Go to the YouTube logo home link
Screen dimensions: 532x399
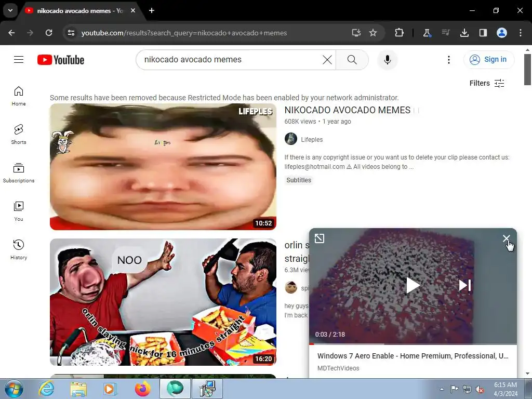pyautogui.click(x=61, y=60)
